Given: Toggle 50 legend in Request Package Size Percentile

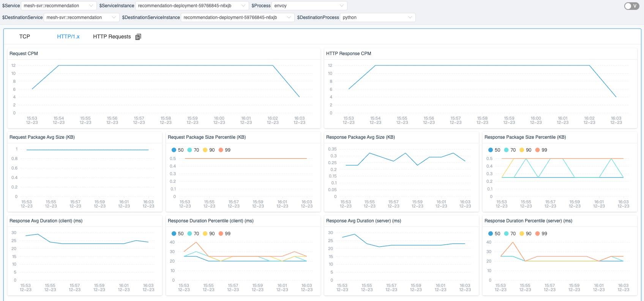Looking at the screenshot, I should coord(177,150).
